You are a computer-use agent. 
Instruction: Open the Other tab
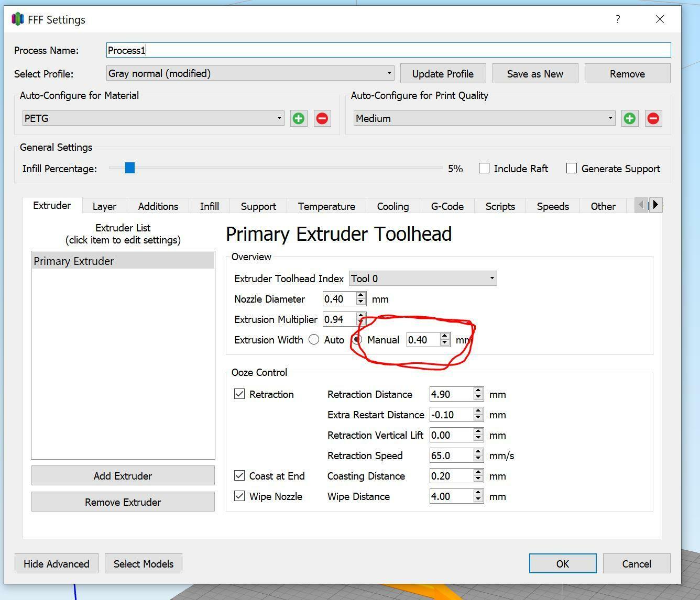(x=603, y=206)
